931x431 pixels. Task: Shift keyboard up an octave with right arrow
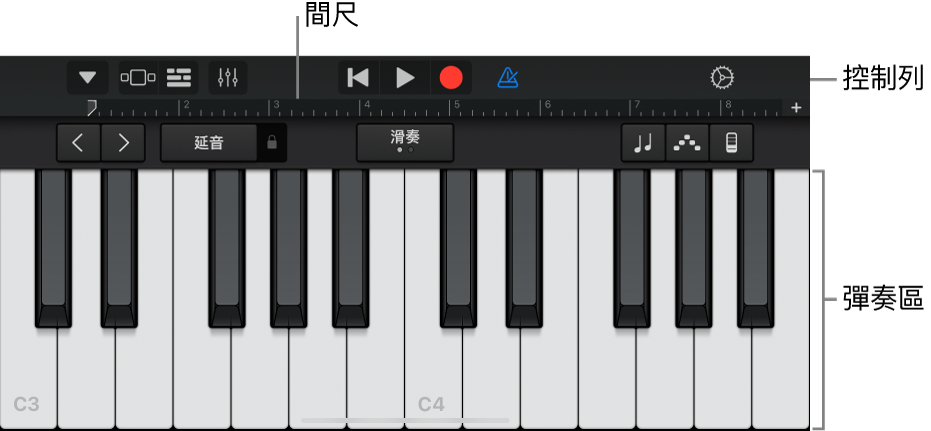(123, 143)
